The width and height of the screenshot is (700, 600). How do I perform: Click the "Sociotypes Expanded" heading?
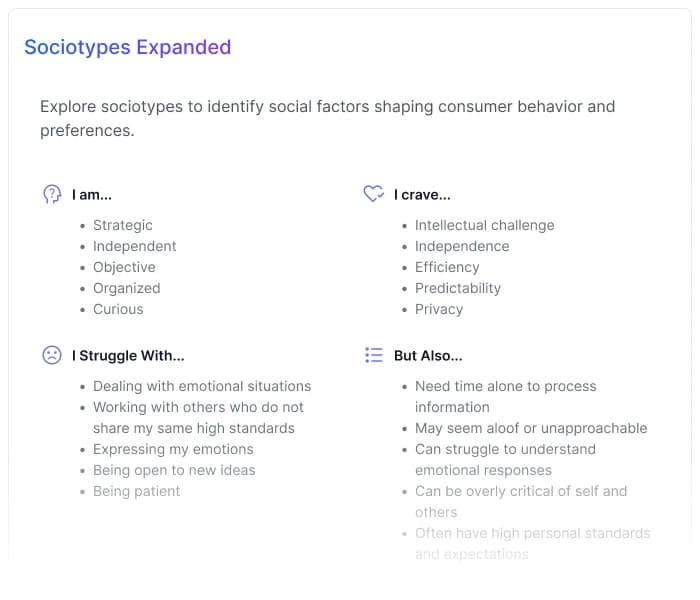(x=127, y=47)
